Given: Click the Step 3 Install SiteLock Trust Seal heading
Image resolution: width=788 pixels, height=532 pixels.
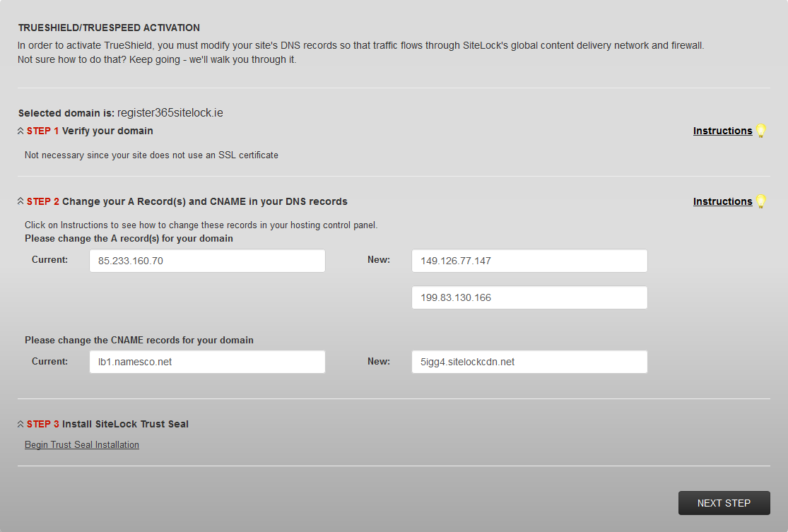Looking at the screenshot, I should pyautogui.click(x=107, y=424).
